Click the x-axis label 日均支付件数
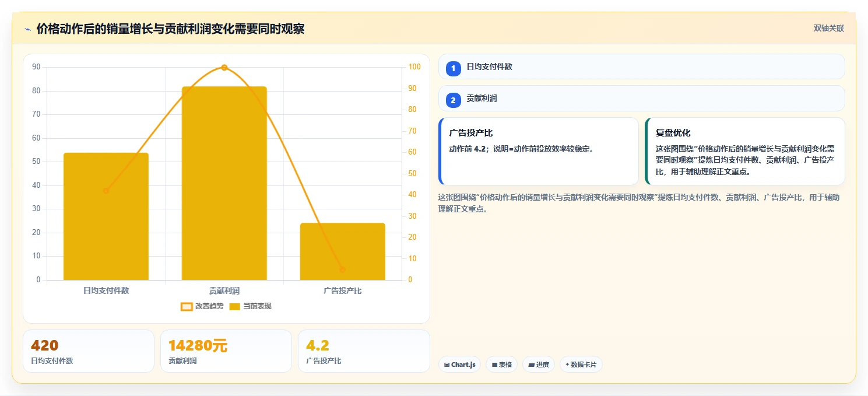The image size is (868, 396). pyautogui.click(x=106, y=290)
